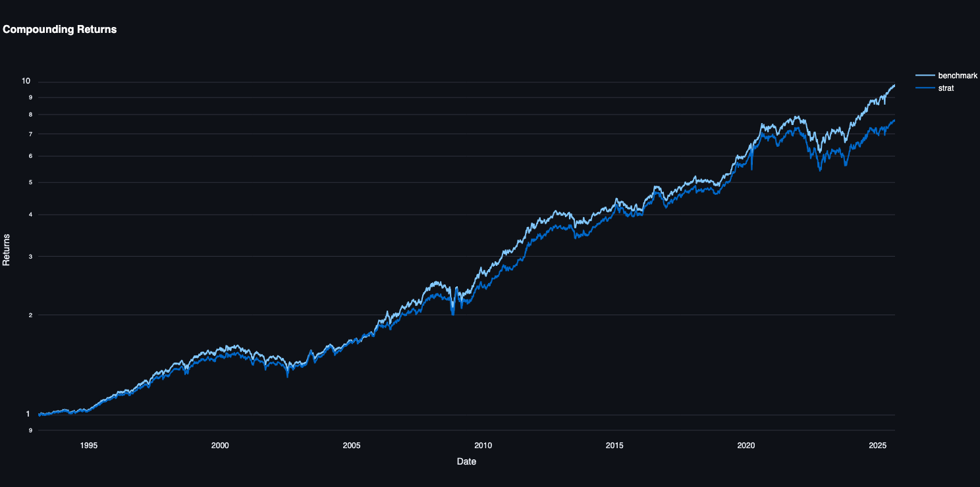Click the 1995 x-axis tick label

tap(89, 446)
